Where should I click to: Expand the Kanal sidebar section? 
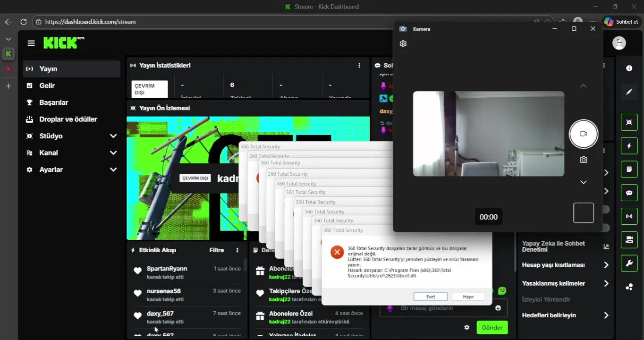coord(113,153)
